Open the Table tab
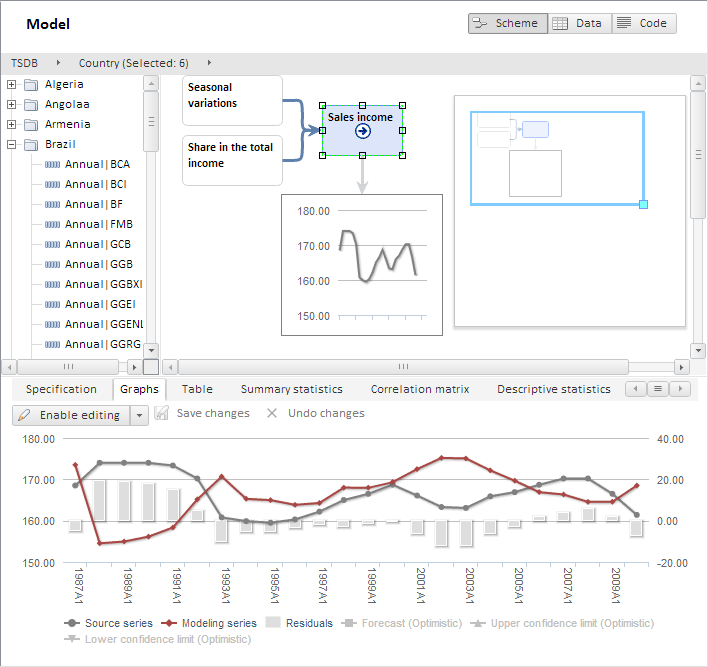708x667 pixels. [x=197, y=389]
